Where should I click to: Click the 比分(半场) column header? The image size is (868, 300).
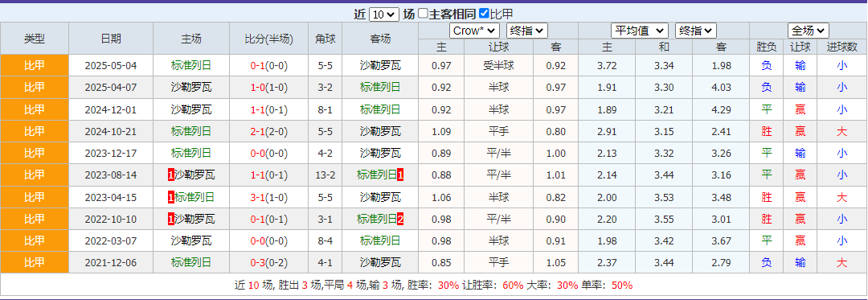point(268,38)
